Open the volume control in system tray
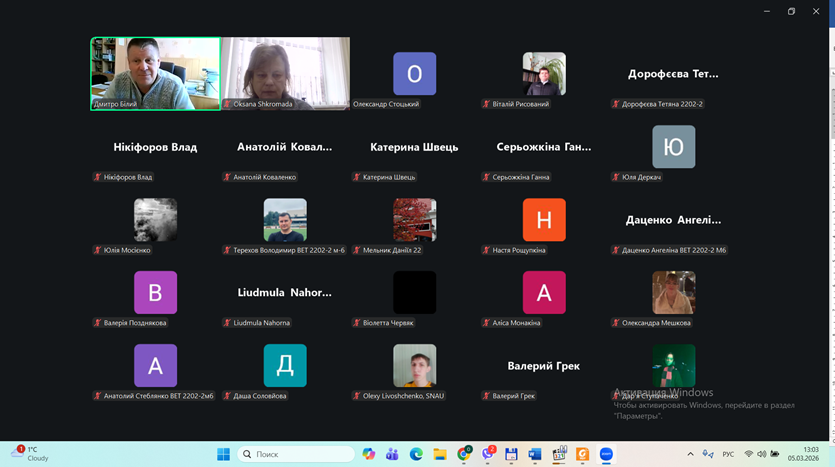 tap(762, 454)
